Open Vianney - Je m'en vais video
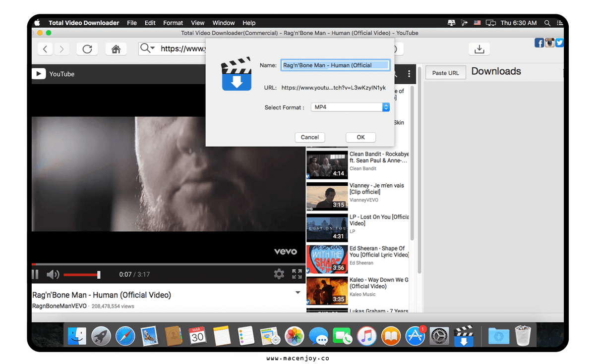This screenshot has height=364, width=595. click(x=377, y=189)
